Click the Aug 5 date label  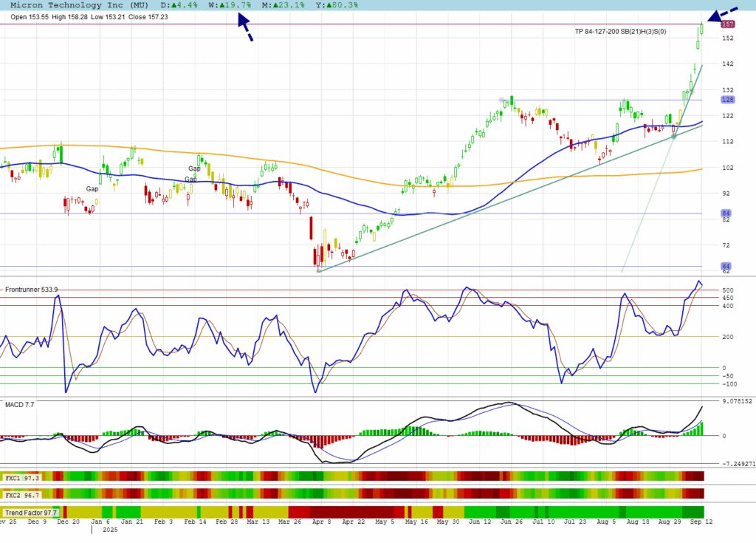tap(606, 522)
